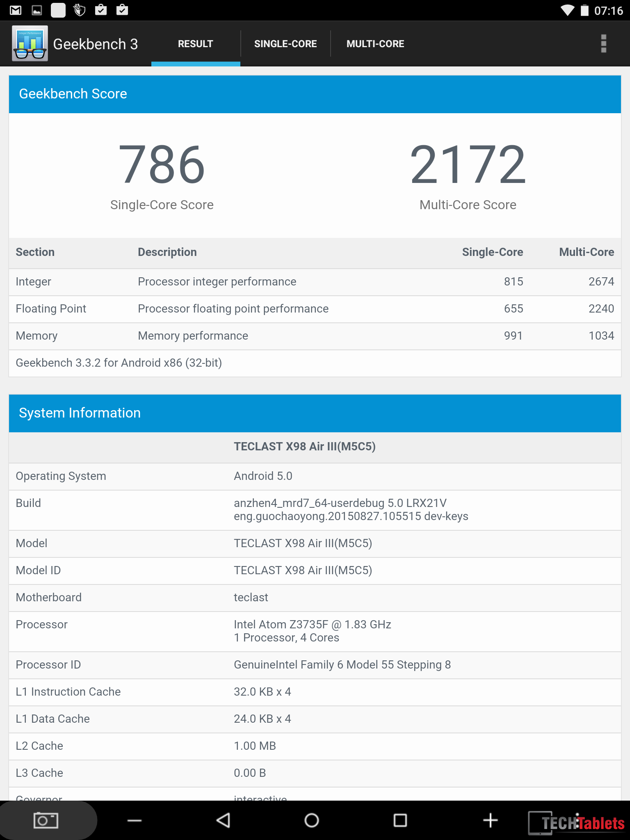Tap the L1 Data Cache value '24.0 KB x 4'

coord(262,719)
